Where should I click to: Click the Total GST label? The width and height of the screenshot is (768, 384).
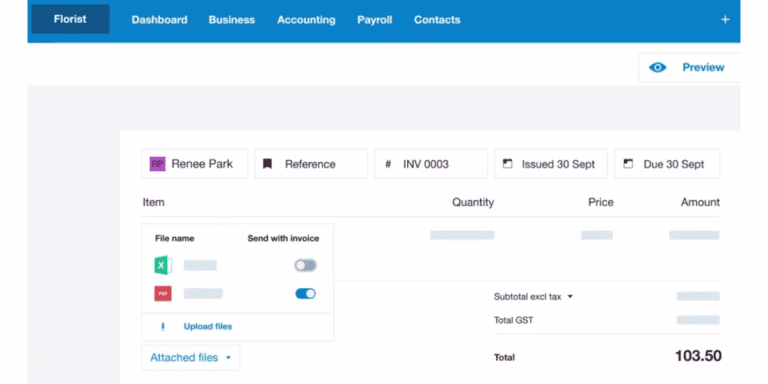tap(513, 321)
